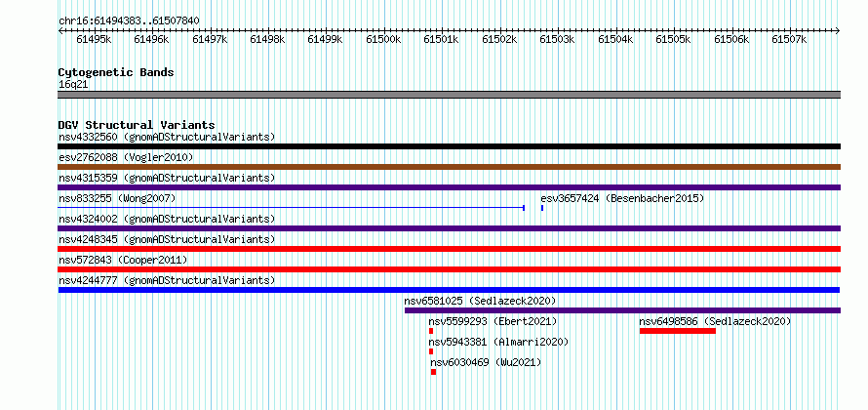Click the DGV Structural Variants track title
This screenshot has width=868, height=410.
point(137,125)
